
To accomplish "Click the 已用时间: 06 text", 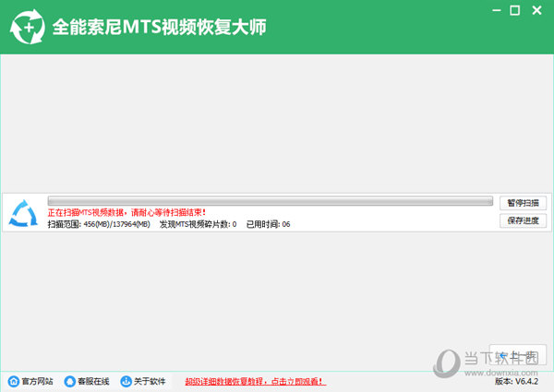I will click(268, 224).
